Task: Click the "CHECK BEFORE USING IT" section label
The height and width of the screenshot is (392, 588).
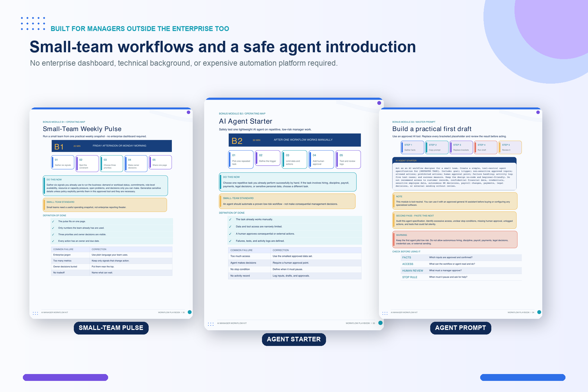Action: click(x=406, y=252)
